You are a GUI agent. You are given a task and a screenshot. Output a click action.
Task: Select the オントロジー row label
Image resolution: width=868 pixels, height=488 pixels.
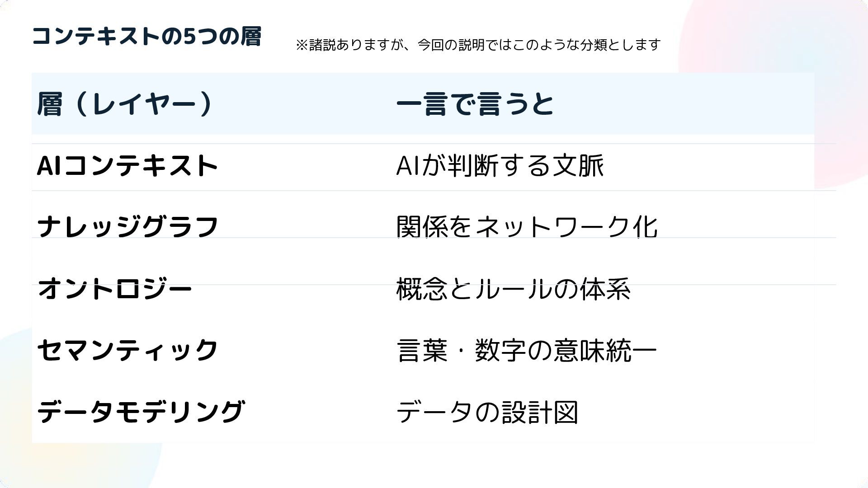[x=115, y=289]
